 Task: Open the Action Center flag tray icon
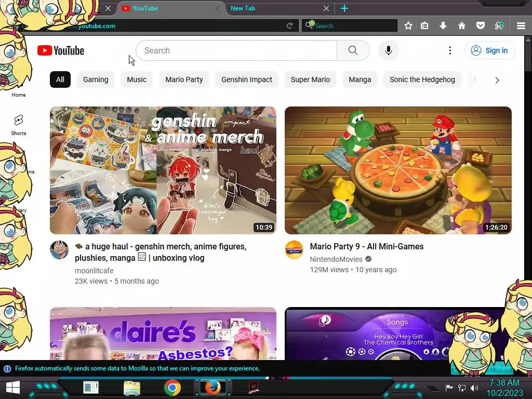pos(449,388)
